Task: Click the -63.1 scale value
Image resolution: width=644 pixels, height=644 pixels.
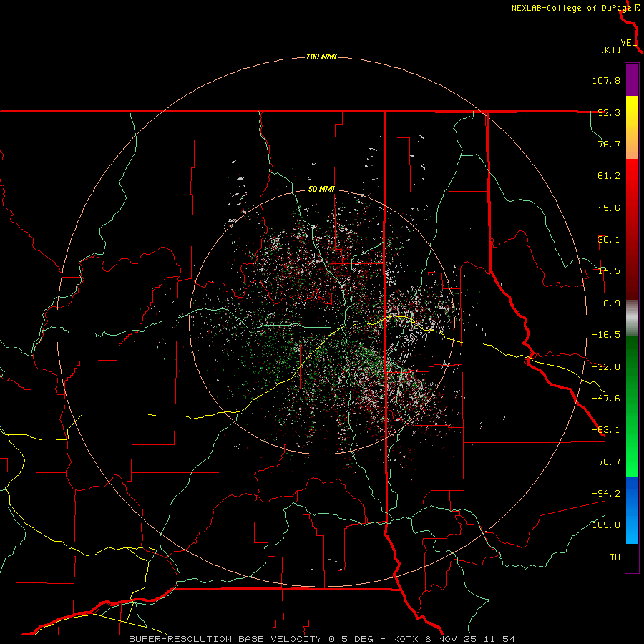Action: pyautogui.click(x=606, y=430)
